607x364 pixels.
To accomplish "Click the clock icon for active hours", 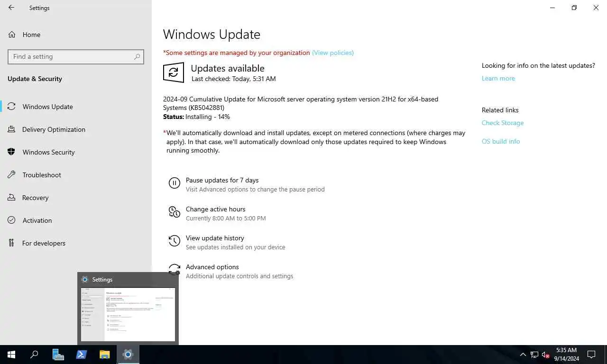I will click(175, 212).
